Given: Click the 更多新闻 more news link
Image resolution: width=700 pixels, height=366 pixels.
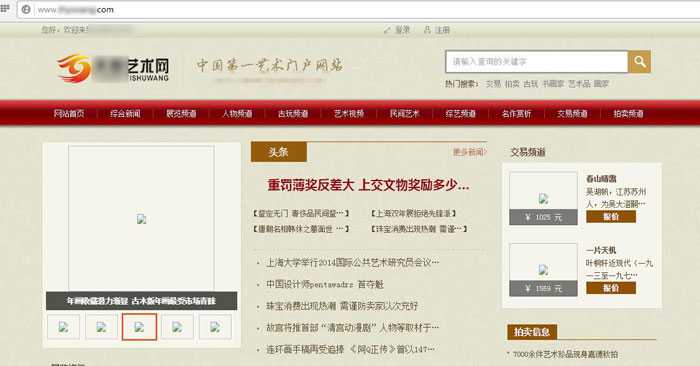Looking at the screenshot, I should click(x=470, y=152).
